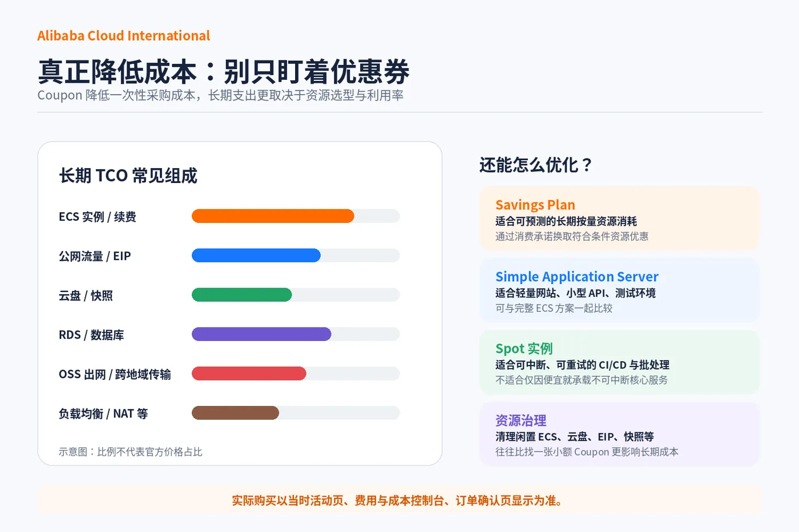This screenshot has height=532, width=799.
Task: Click the headline 真正降低成本：别只盯着优惠券
Action: 224,72
